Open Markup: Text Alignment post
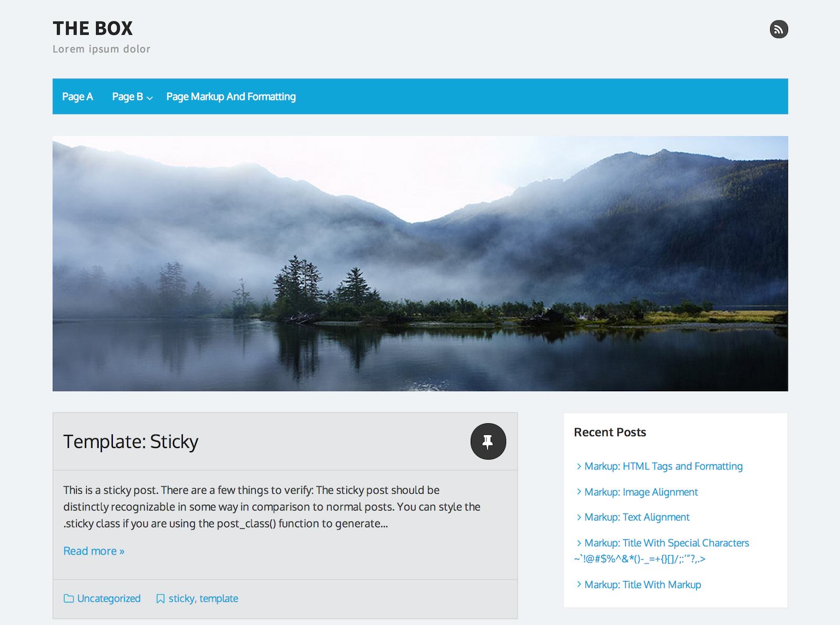The width and height of the screenshot is (840, 625). coord(637,517)
